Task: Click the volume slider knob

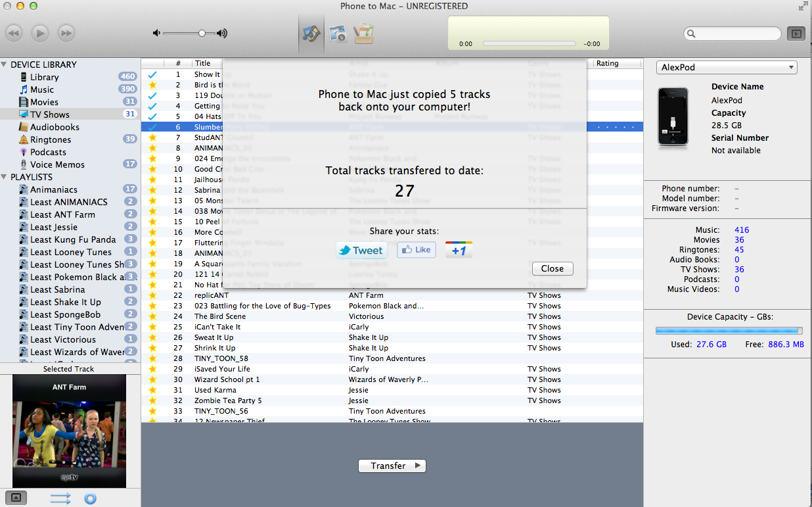Action: (x=202, y=33)
